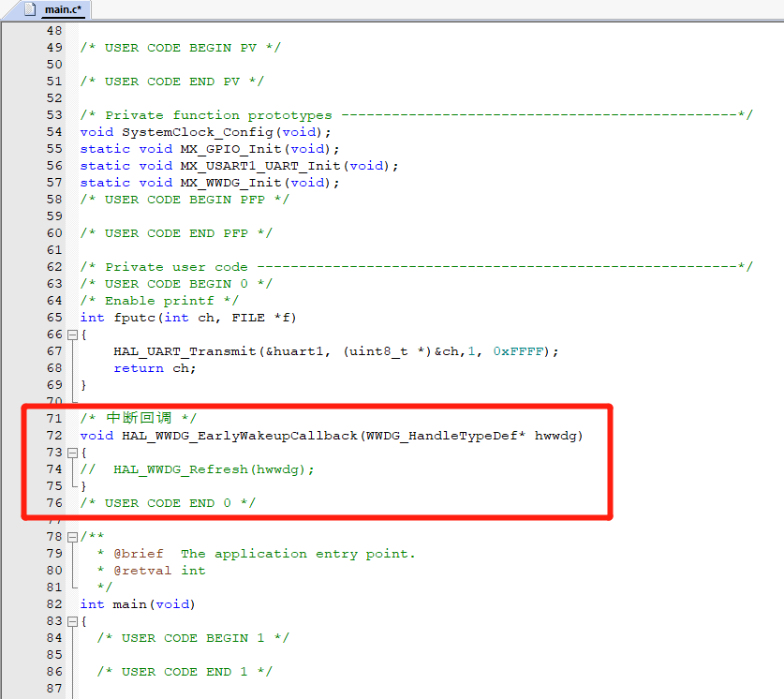
Task: Click 'WWDG_HandleTypeDef*' parameter type
Action: click(x=446, y=436)
